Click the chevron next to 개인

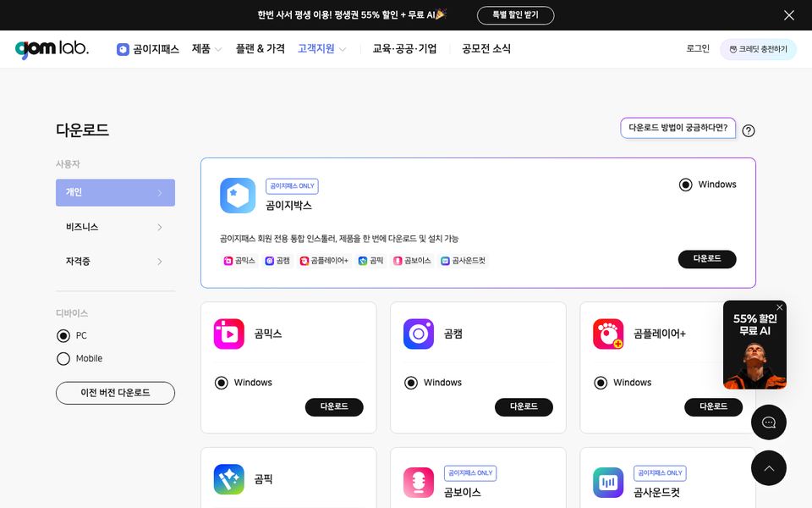point(160,193)
